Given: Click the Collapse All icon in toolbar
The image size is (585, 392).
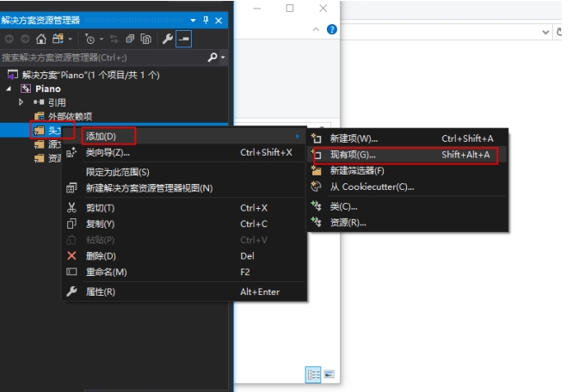Looking at the screenshot, I should point(130,40).
